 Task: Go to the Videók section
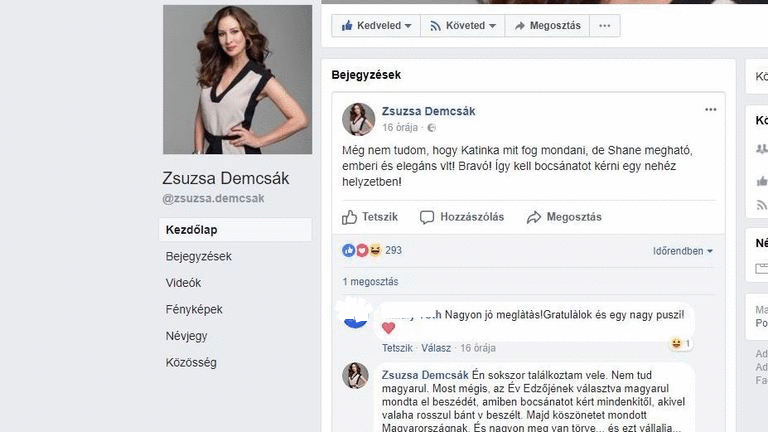183,283
